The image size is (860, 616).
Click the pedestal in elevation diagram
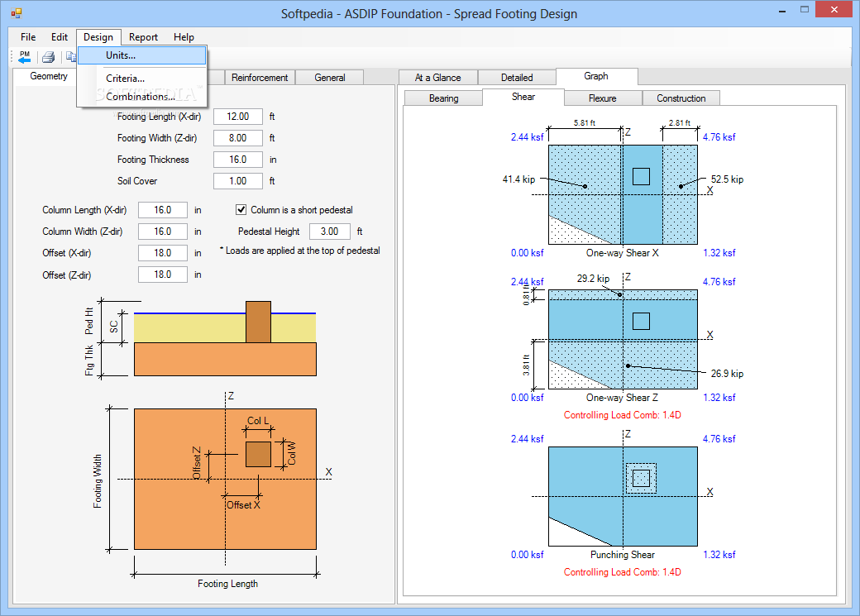point(258,322)
